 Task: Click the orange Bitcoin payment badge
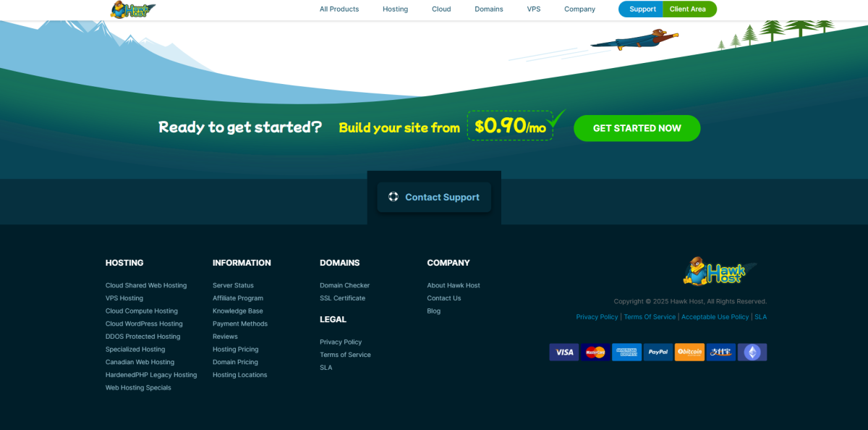click(689, 353)
